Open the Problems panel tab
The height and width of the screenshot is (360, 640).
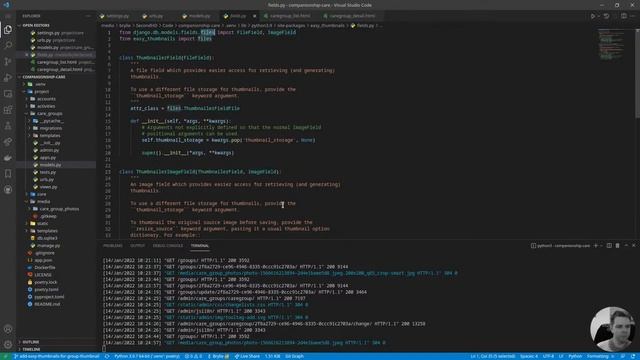coord(113,246)
